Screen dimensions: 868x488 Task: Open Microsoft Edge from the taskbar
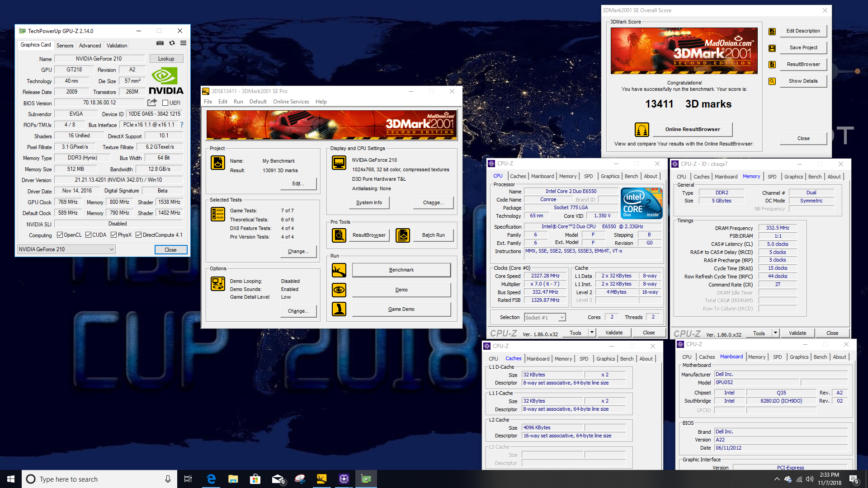[x=211, y=479]
